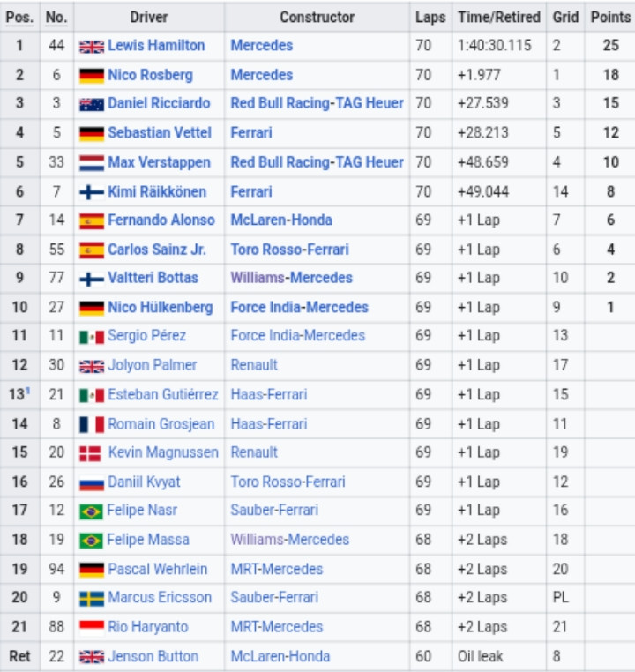Open Daniil Kvyat driver link
This screenshot has height=672, width=635.
pyautogui.click(x=144, y=482)
